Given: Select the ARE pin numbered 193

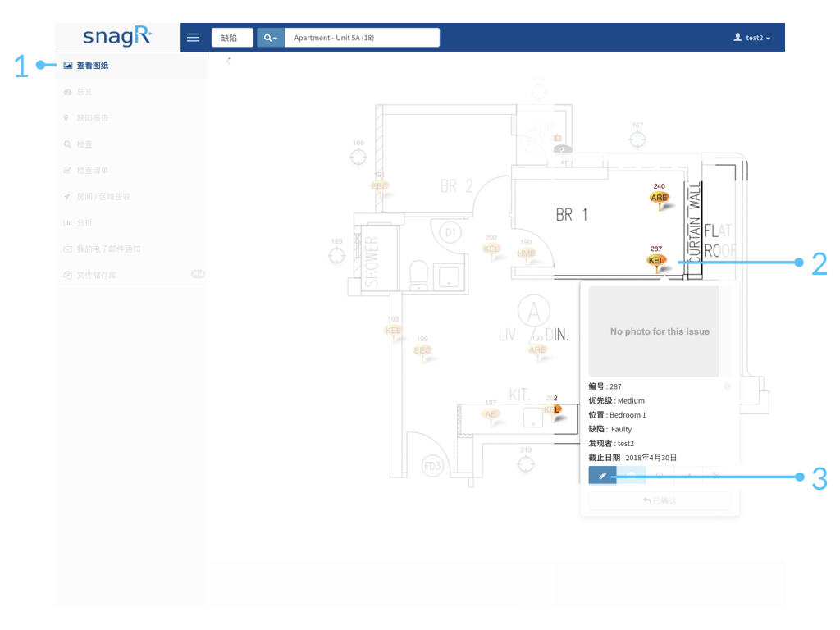Looking at the screenshot, I should (x=536, y=350).
